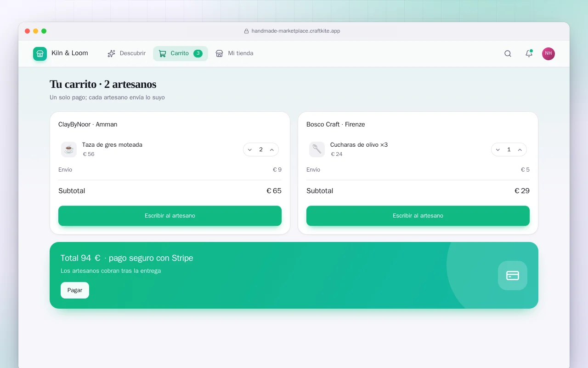
Task: Click the Kiln & Loom storefront logo icon
Action: pyautogui.click(x=40, y=54)
